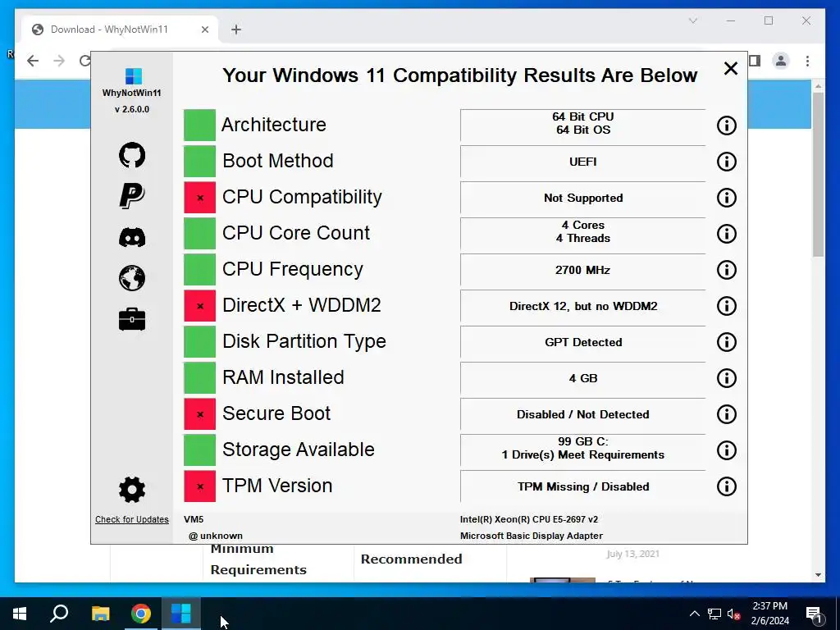Click the 'v 2.6.0.0' version text
The height and width of the screenshot is (630, 840).
point(132,109)
